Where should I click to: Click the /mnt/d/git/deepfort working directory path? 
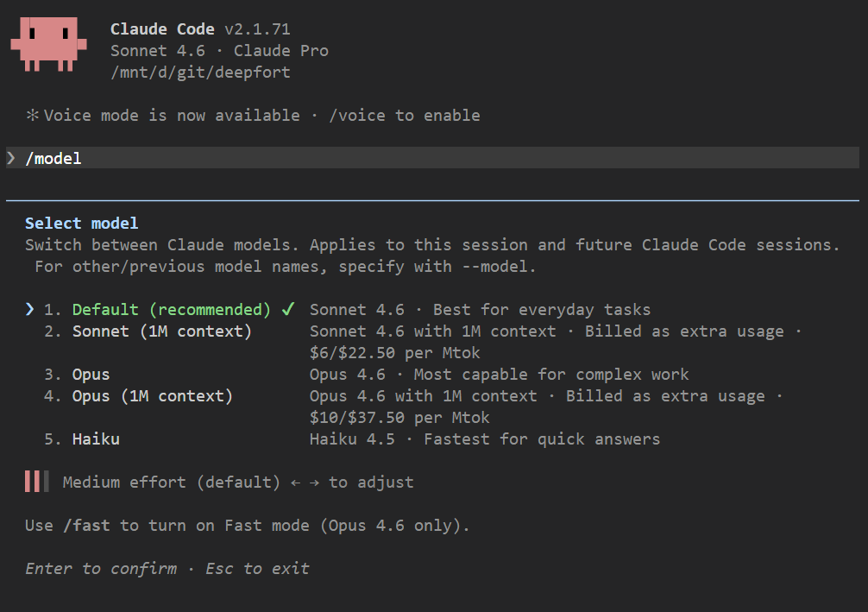coord(200,73)
